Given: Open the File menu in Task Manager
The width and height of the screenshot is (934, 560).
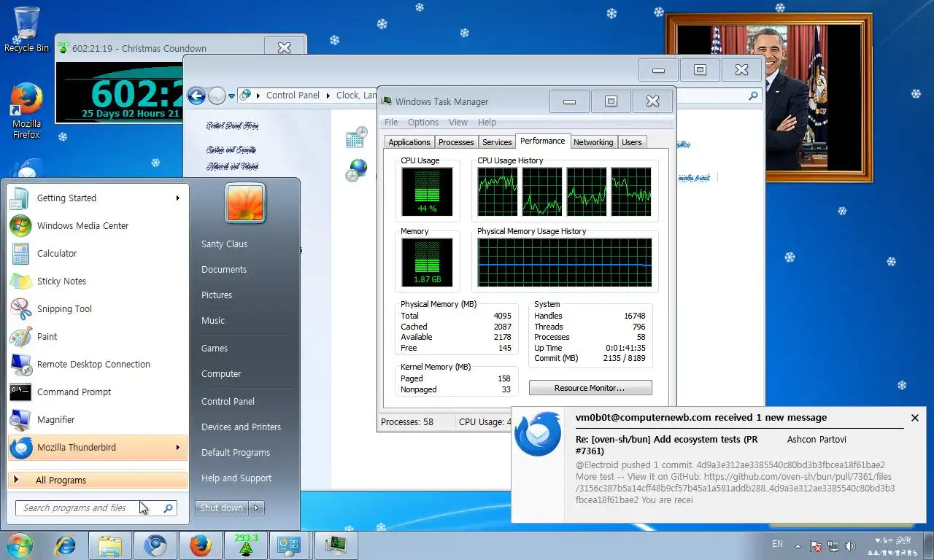Looking at the screenshot, I should pyautogui.click(x=391, y=122).
